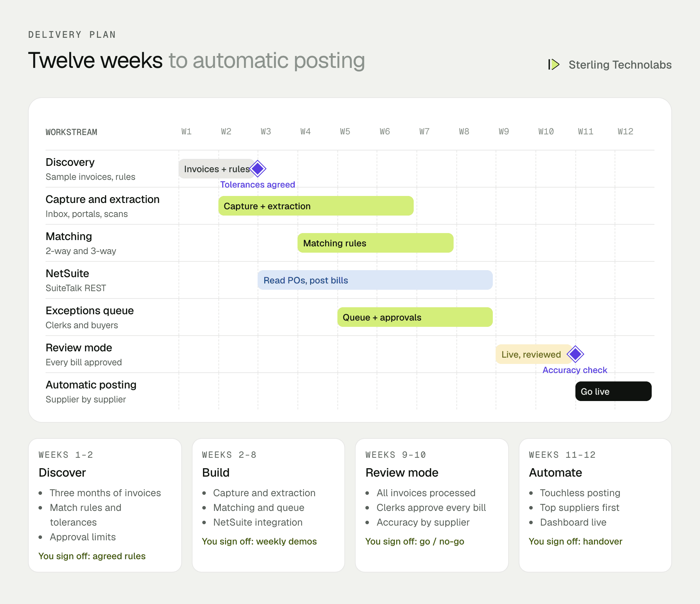Click the W6 column header
700x604 pixels.
[x=385, y=132]
